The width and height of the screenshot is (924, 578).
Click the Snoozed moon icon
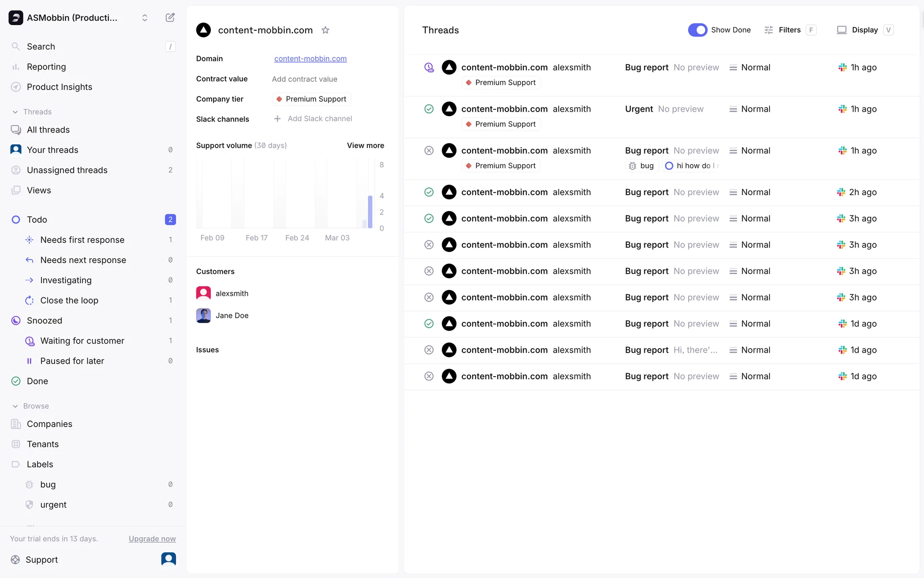16,320
